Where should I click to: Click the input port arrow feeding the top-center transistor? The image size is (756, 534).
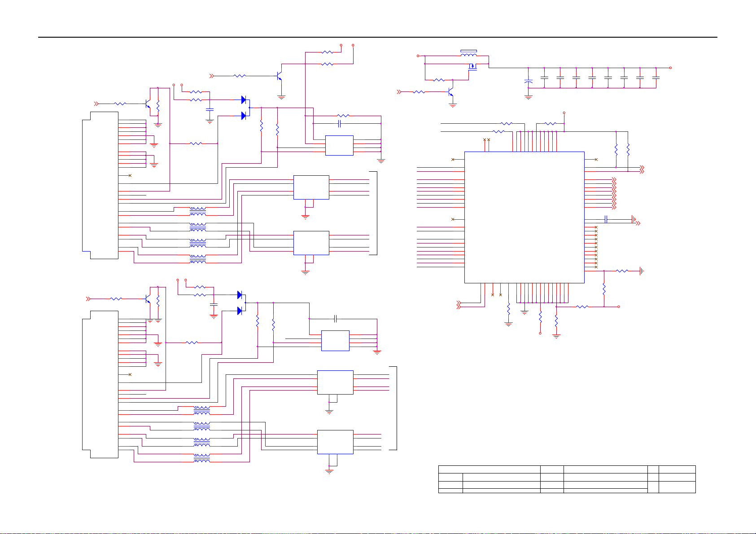coord(213,76)
